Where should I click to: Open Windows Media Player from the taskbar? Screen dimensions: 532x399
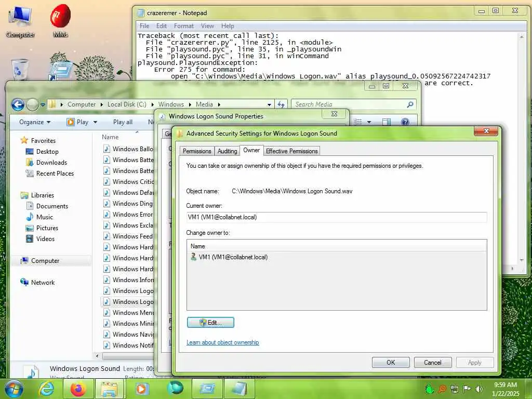pos(142,389)
